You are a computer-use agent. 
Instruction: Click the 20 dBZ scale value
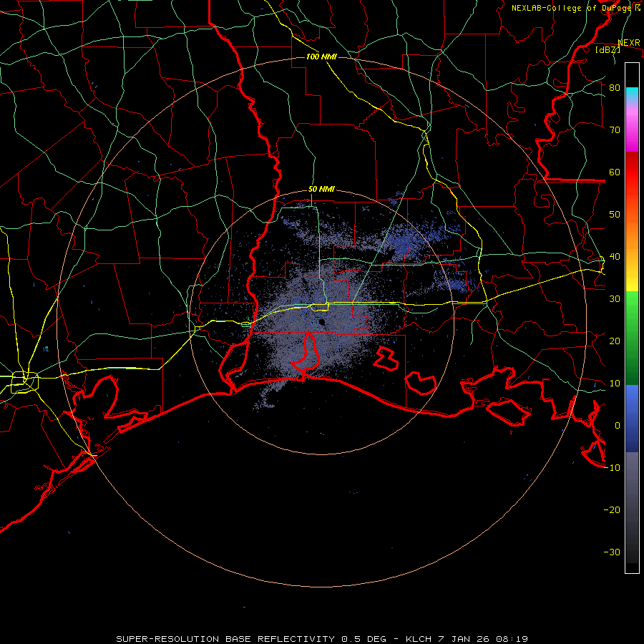(615, 341)
